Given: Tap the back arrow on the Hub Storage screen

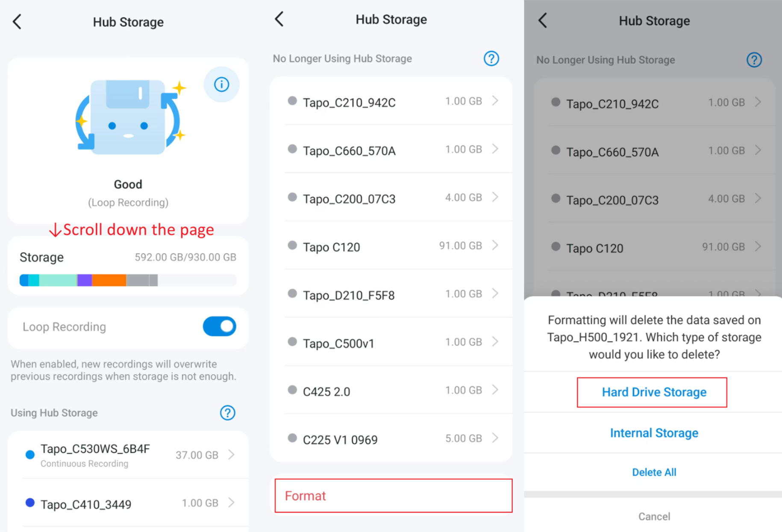Looking at the screenshot, I should click(17, 21).
